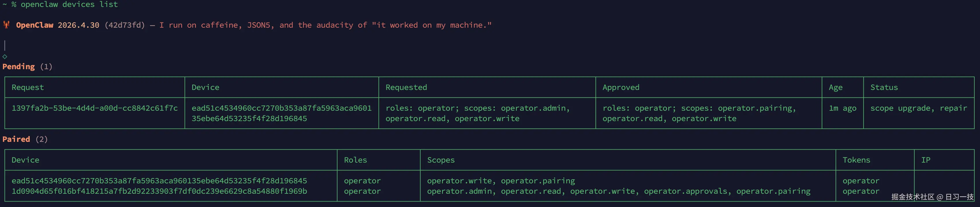Click the age value '1m ago'
The image size is (980, 207).
pos(843,108)
